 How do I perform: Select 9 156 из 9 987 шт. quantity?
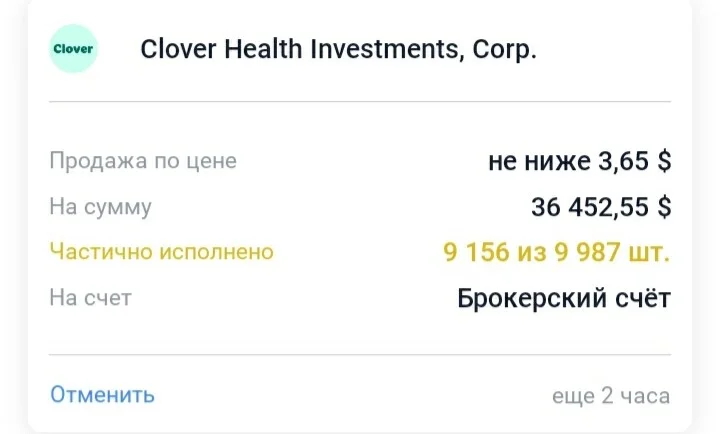coord(557,252)
